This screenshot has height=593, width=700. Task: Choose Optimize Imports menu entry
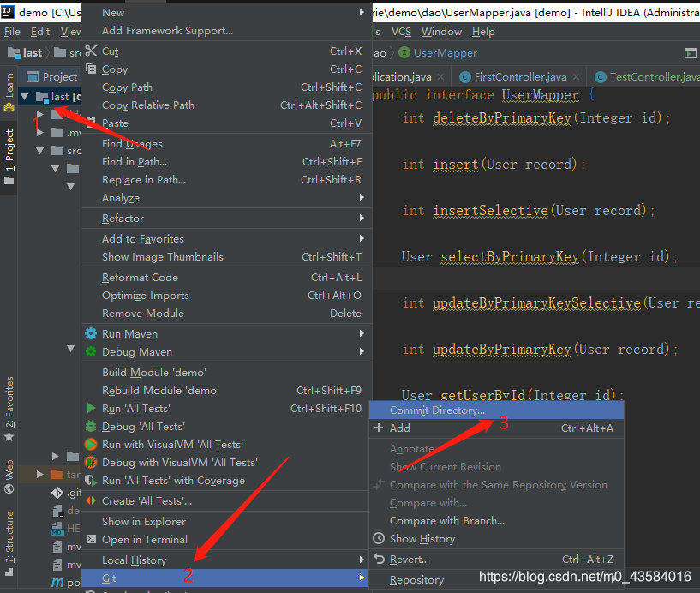[x=226, y=295]
